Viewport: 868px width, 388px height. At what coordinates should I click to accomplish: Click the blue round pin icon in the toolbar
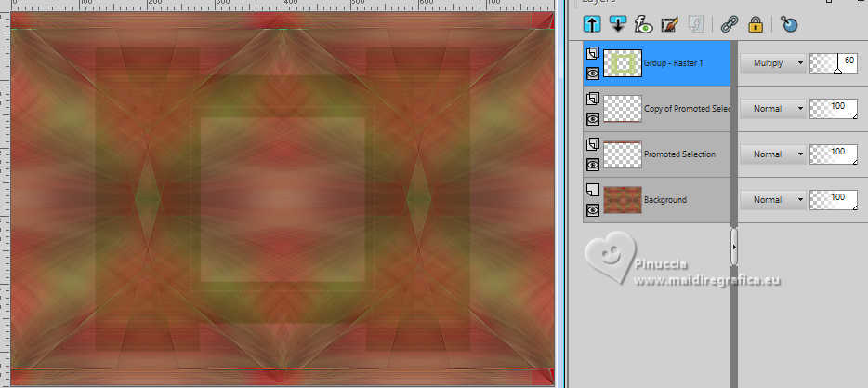(789, 24)
